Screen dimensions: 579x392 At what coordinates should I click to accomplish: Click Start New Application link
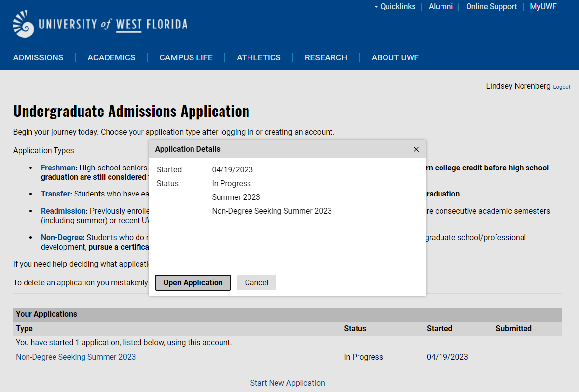coord(288,383)
